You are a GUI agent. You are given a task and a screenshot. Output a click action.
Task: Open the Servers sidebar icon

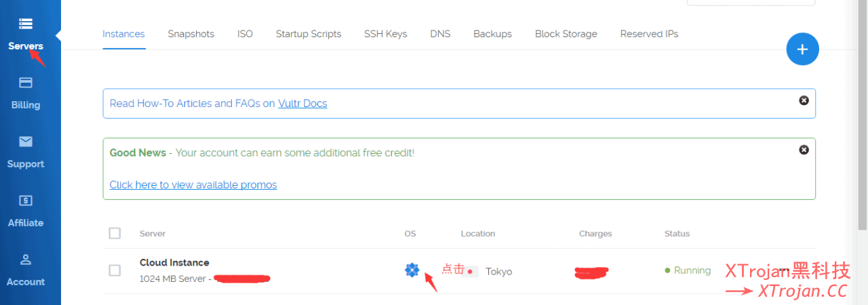[x=26, y=24]
